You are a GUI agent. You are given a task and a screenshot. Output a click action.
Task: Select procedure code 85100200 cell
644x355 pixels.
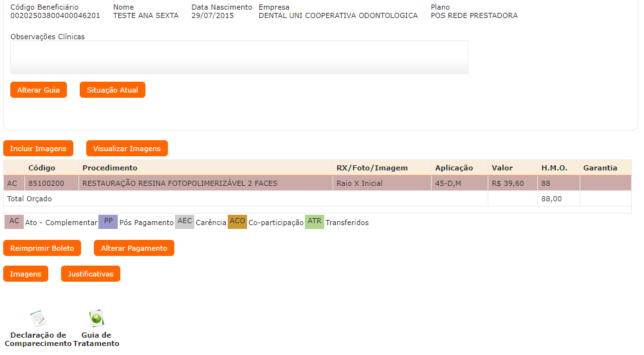pos(51,183)
